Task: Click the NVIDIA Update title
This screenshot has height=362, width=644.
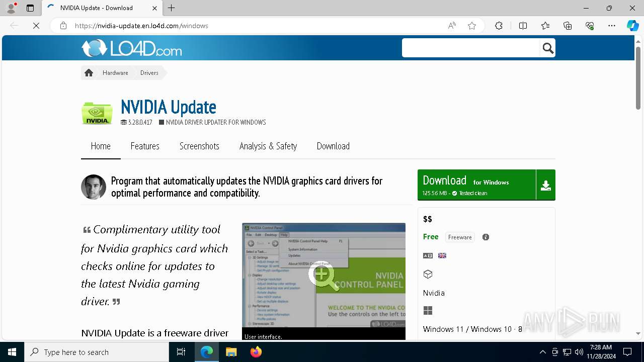Action: tap(169, 107)
